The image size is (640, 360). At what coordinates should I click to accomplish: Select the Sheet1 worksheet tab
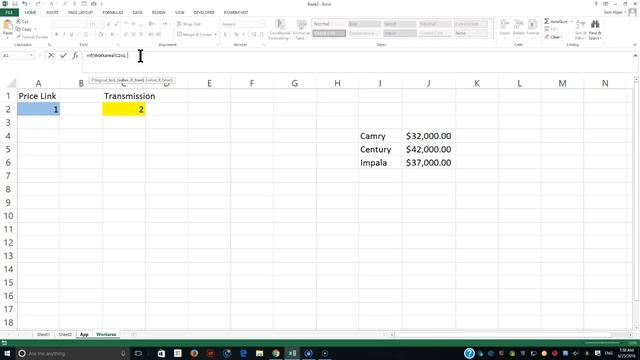click(x=43, y=334)
